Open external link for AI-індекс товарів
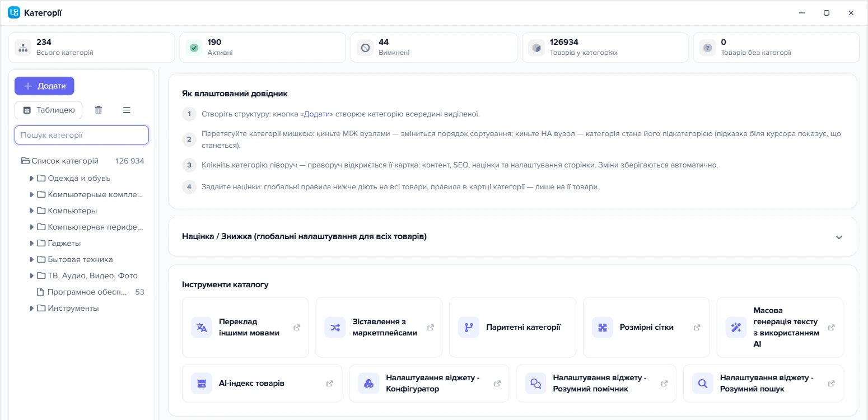Viewport: 868px width, 420px height. click(330, 384)
